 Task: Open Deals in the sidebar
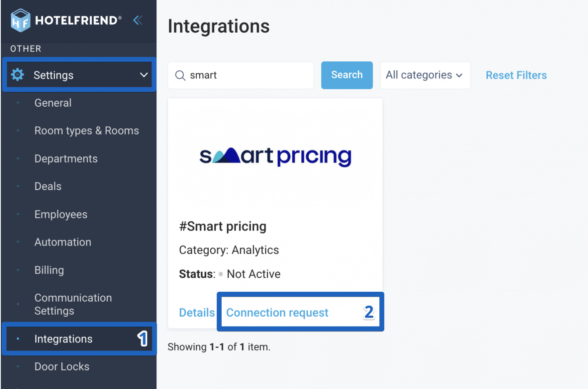coord(48,186)
